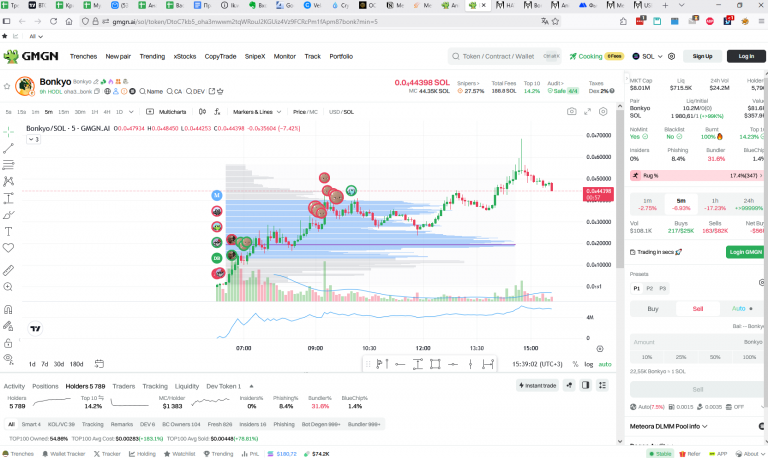Add Bonkyo to favorites with star

[x=7, y=86]
